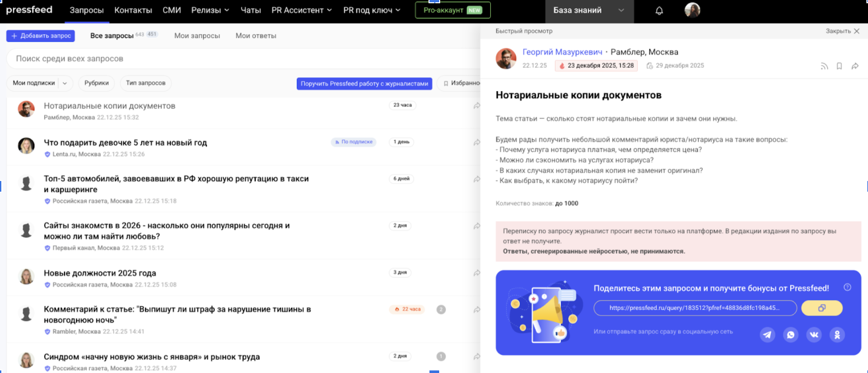
Task: Share request via Odnoklassniki icon
Action: pyautogui.click(x=837, y=334)
